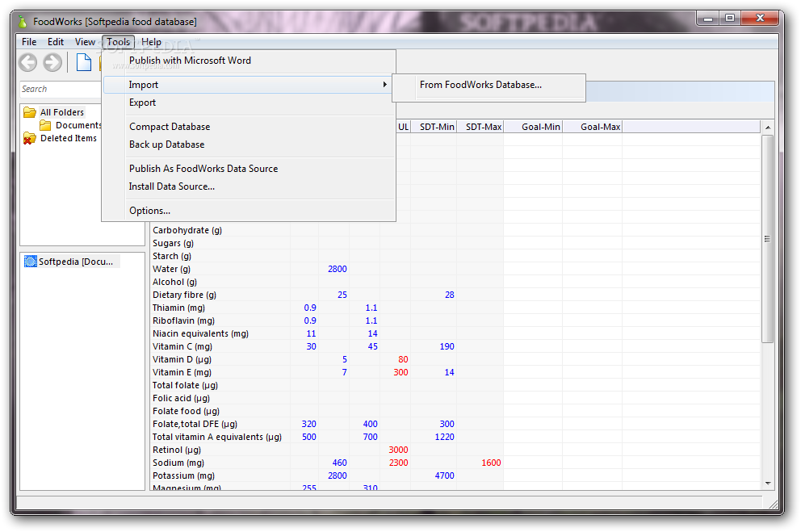Select Documents folder in tree
Image resolution: width=801 pixels, height=532 pixels.
pos(78,125)
